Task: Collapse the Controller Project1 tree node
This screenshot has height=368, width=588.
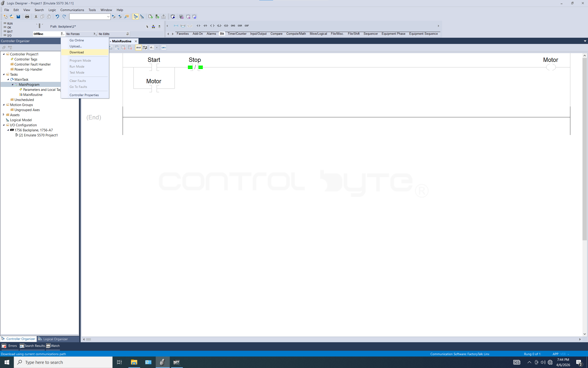Action: 4,54
